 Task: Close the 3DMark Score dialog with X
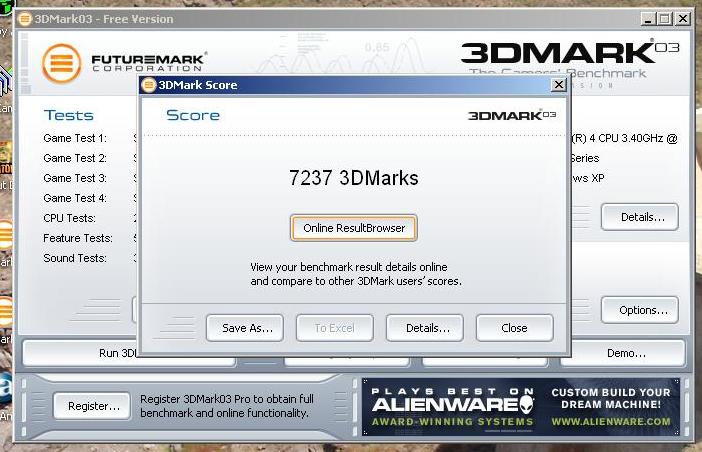coord(558,85)
